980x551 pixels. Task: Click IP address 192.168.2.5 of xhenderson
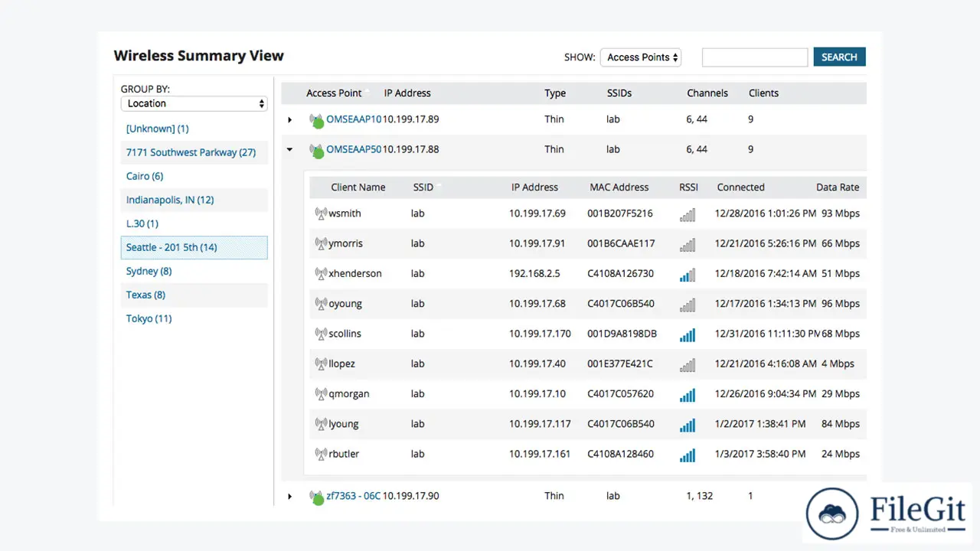click(x=534, y=273)
